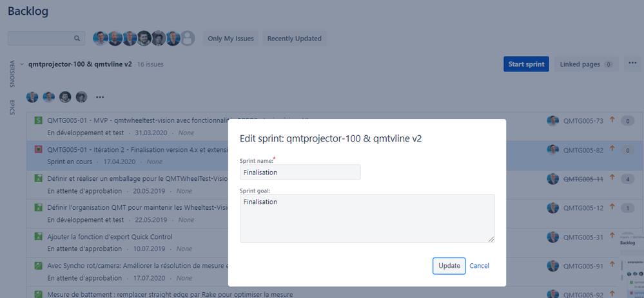Viewport: 644px width, 298px height.
Task: Edit the Sprint name field
Action: [300, 172]
